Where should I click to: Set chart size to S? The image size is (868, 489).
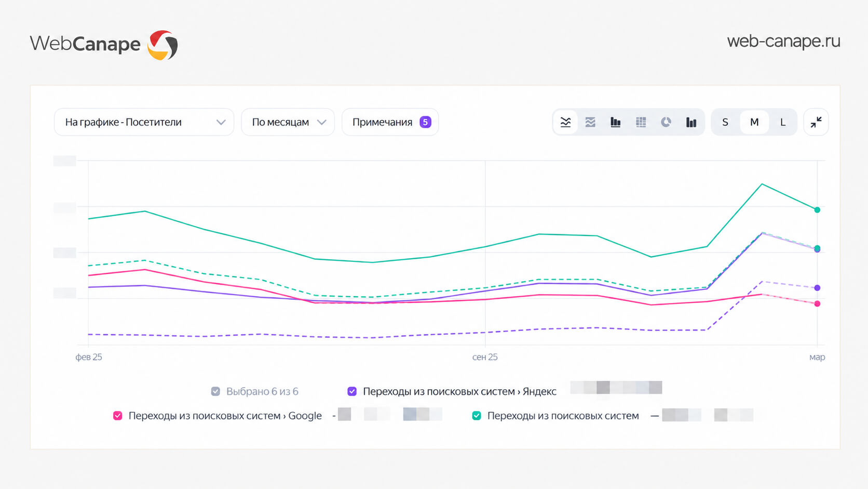point(725,122)
